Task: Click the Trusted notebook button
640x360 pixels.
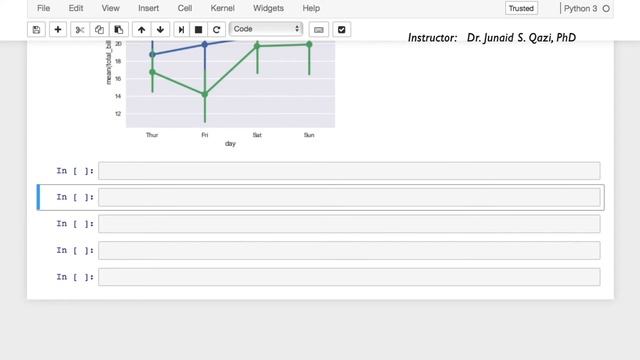Action: (521, 8)
